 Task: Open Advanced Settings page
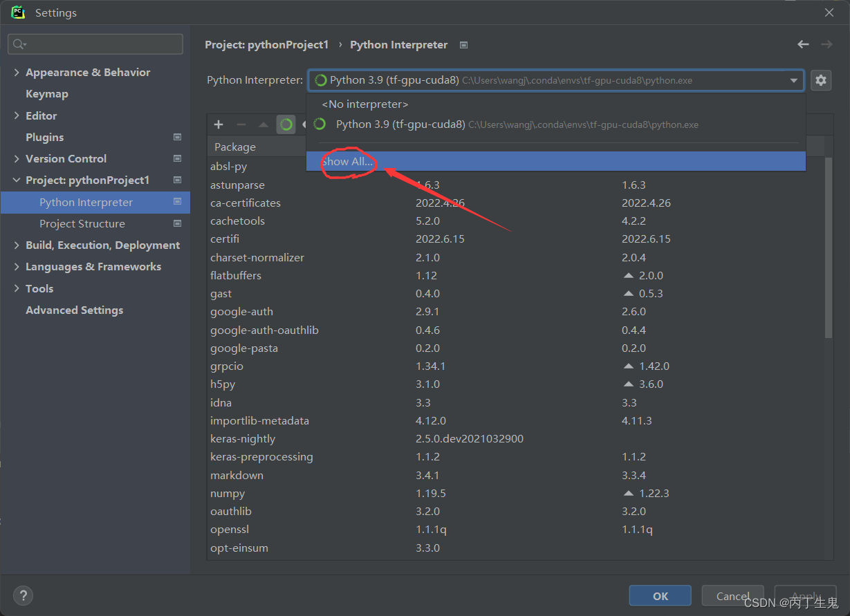tap(75, 310)
